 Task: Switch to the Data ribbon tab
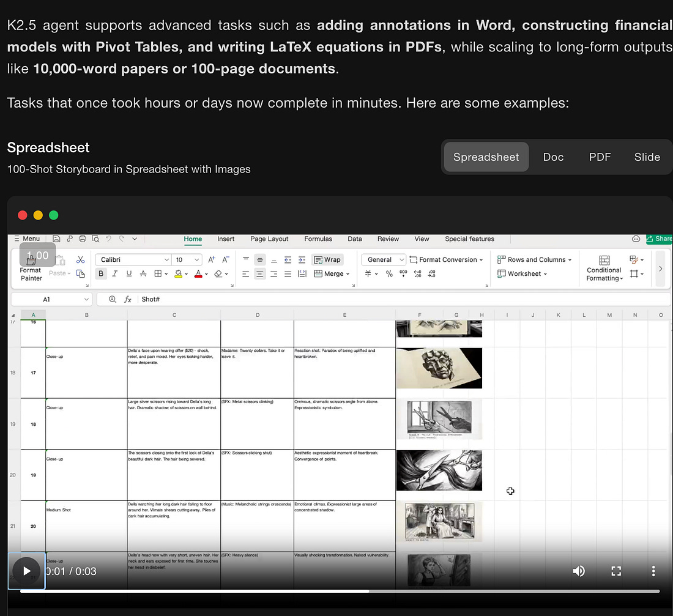coord(354,239)
